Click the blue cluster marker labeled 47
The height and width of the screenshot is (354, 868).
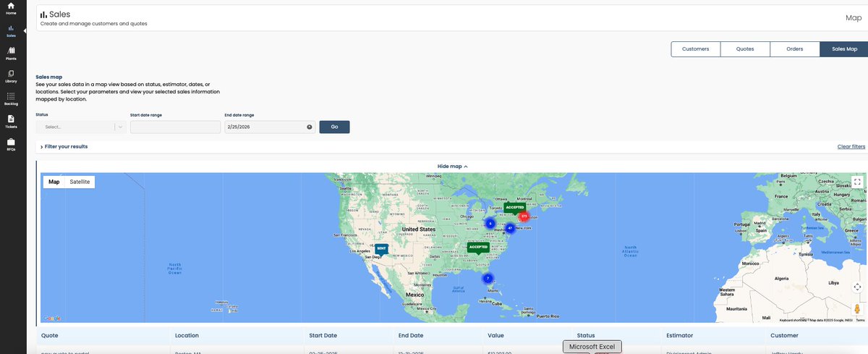(510, 228)
